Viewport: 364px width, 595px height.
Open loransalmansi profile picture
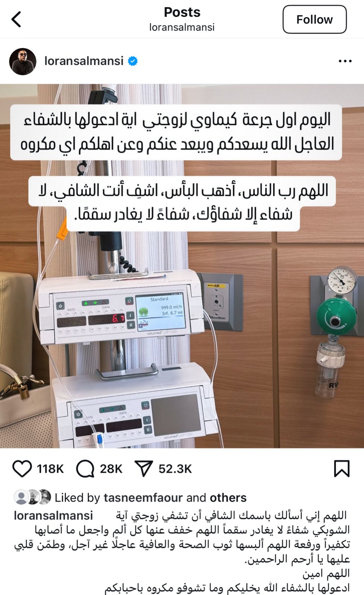(23, 61)
